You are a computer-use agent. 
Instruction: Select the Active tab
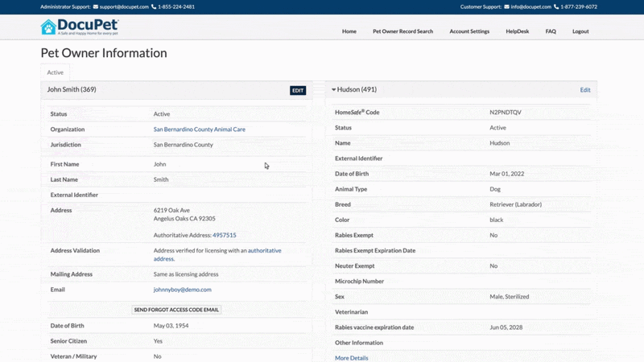pos(55,72)
